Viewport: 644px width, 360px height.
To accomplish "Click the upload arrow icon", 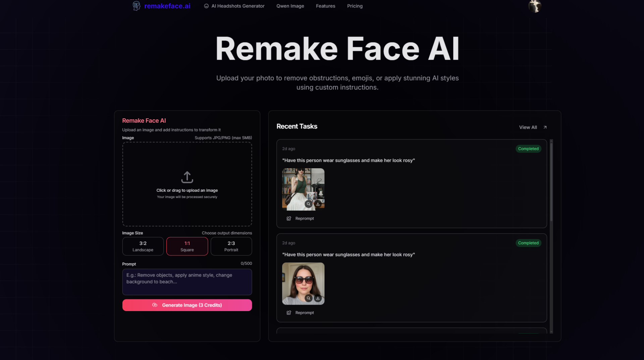I will 187,177.
